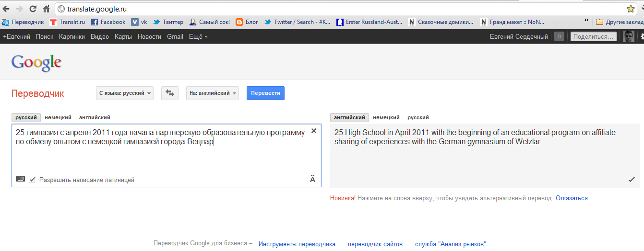Open the notifications counter showing 0
This screenshot has height=251, width=644.
pos(559,36)
